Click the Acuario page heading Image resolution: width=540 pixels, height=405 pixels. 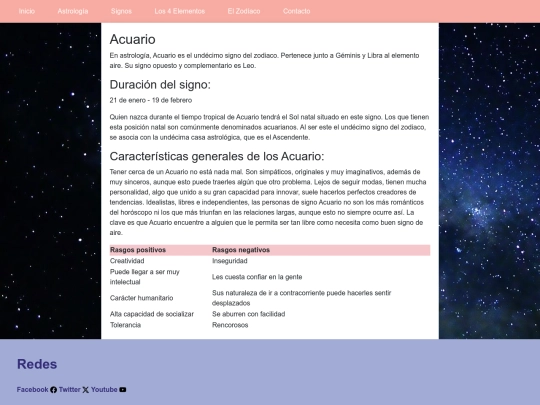(133, 39)
